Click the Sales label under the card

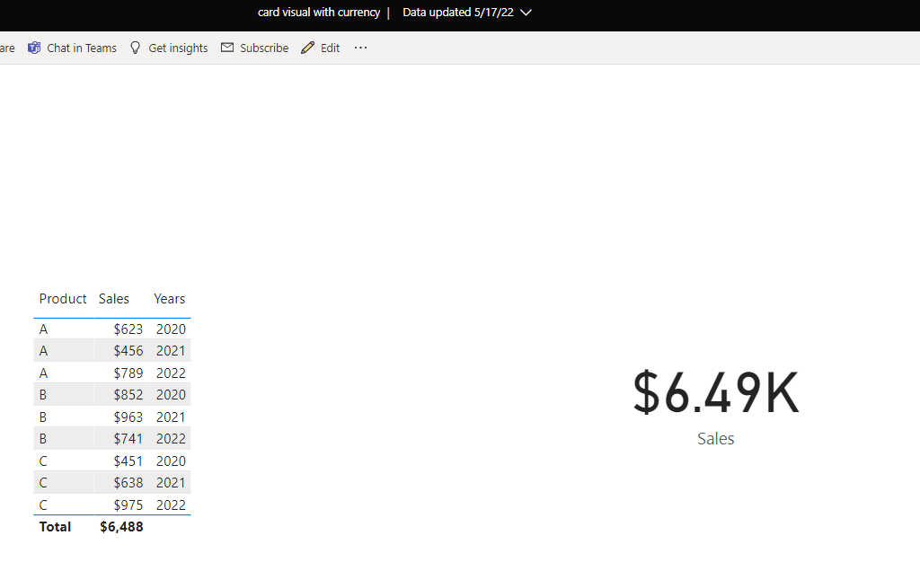tap(716, 439)
